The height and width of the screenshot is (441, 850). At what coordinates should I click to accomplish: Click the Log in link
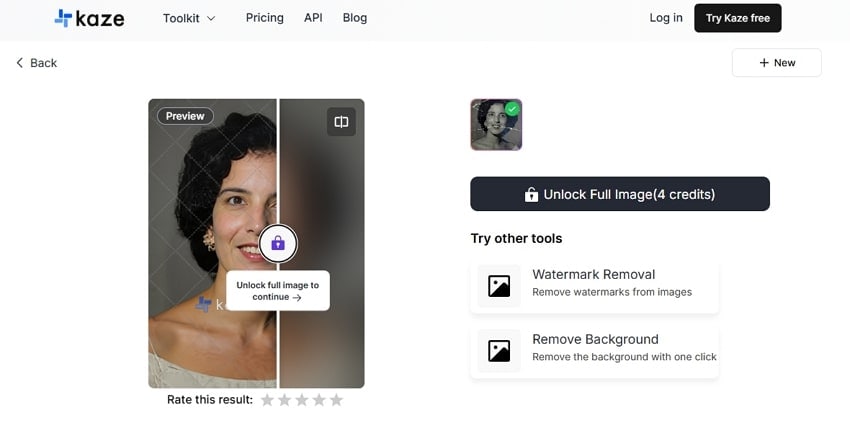(x=666, y=18)
